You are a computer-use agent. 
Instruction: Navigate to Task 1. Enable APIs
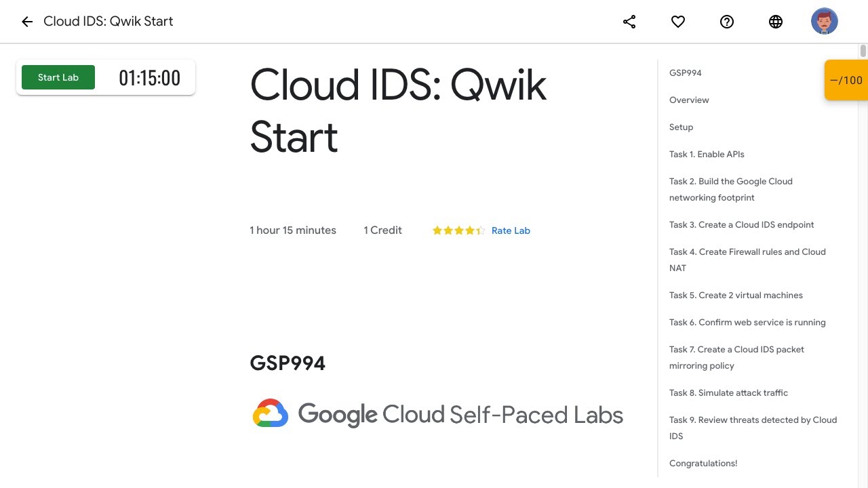pos(707,154)
